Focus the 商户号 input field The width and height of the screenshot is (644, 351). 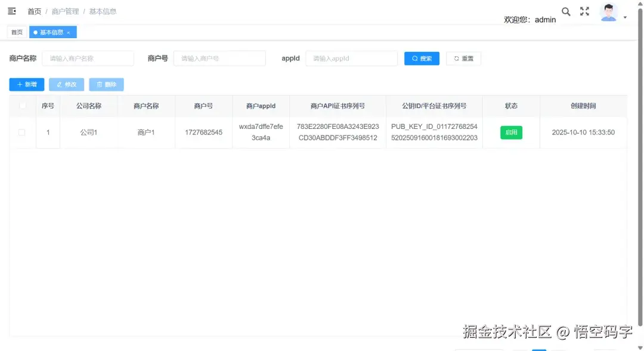[x=219, y=59]
